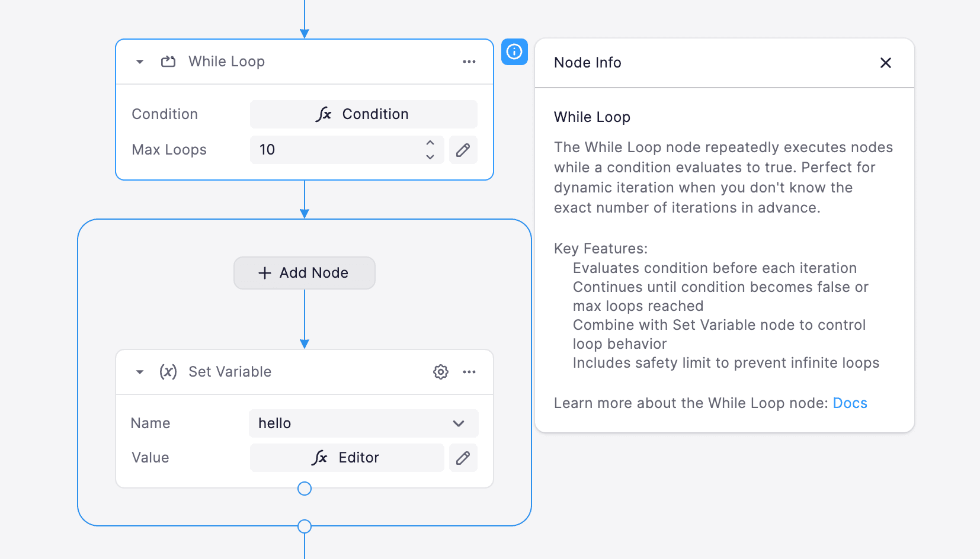Image resolution: width=980 pixels, height=559 pixels.
Task: Decrement Max Loops with the down stepper
Action: click(430, 156)
